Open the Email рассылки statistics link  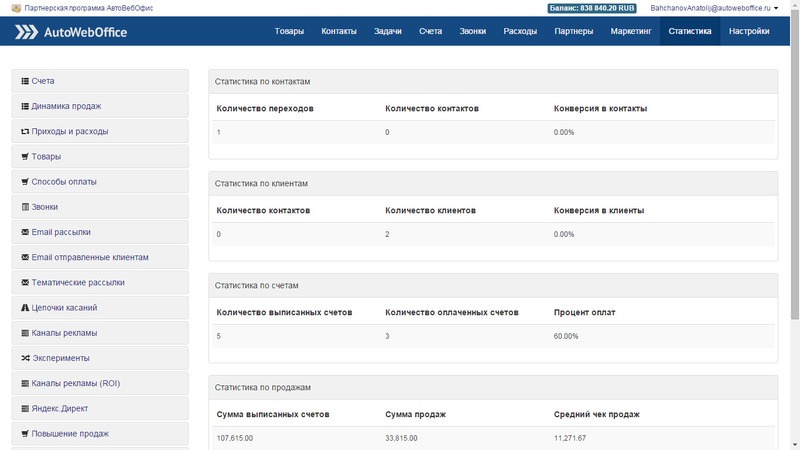(61, 232)
